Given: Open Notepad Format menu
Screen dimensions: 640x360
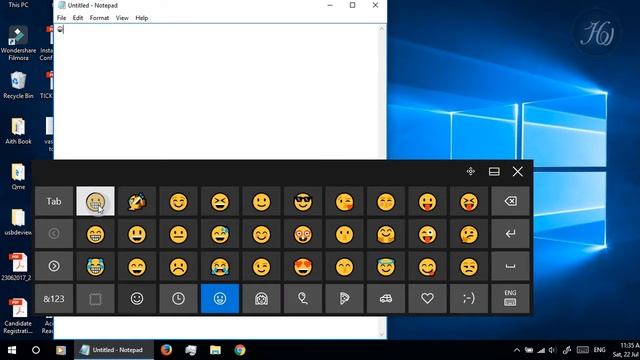Looking at the screenshot, I should [x=99, y=18].
